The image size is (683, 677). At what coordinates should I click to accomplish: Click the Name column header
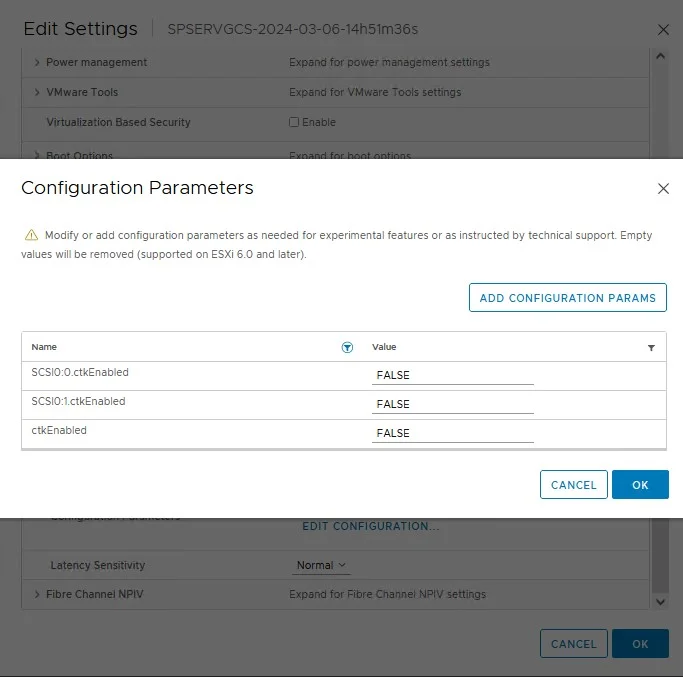click(x=44, y=347)
